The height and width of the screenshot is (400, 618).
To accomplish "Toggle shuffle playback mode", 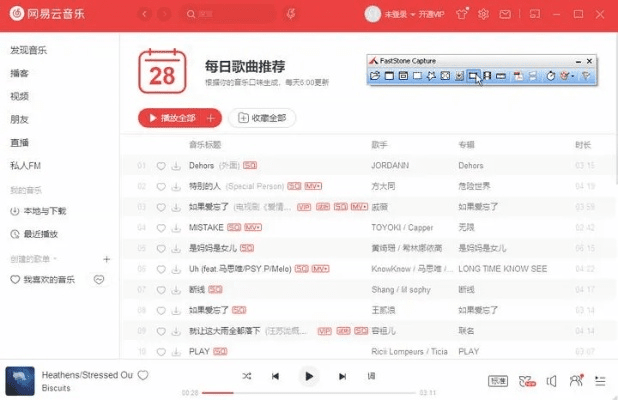I will [247, 376].
